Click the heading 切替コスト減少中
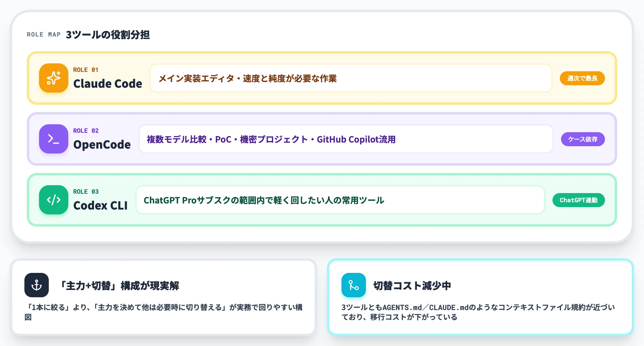Screen dimensions: 644x346 [x=412, y=286]
